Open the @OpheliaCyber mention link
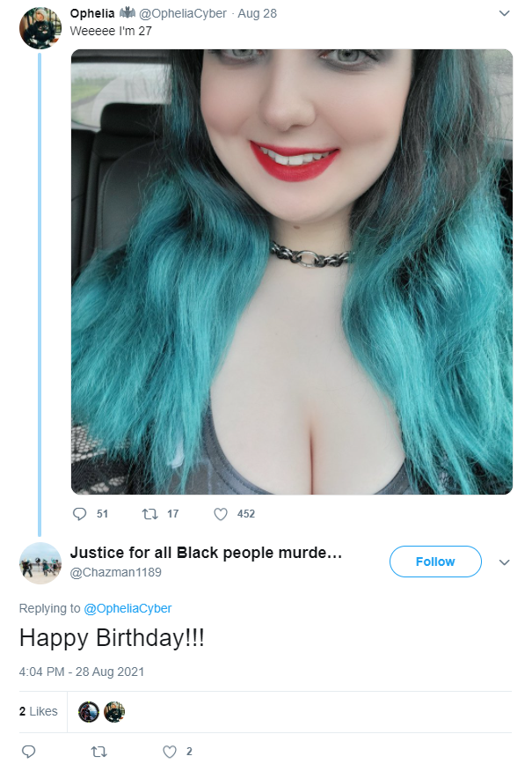532x771 pixels. (128, 608)
